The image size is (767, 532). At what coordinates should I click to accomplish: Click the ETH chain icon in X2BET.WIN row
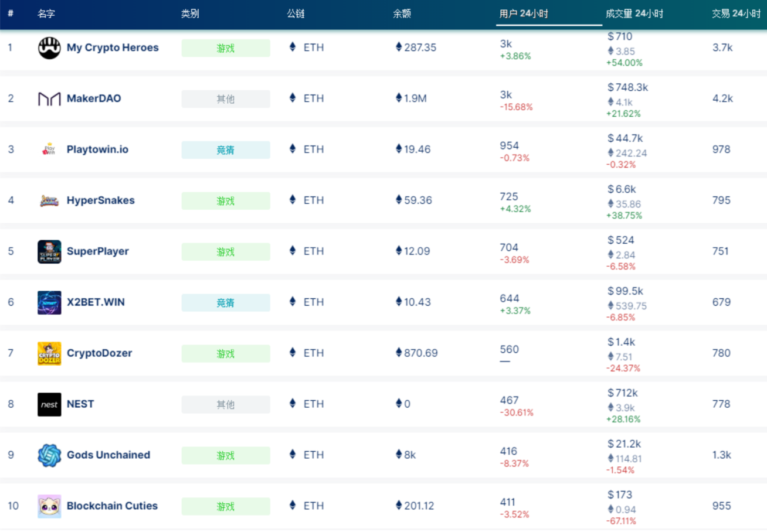pos(293,302)
